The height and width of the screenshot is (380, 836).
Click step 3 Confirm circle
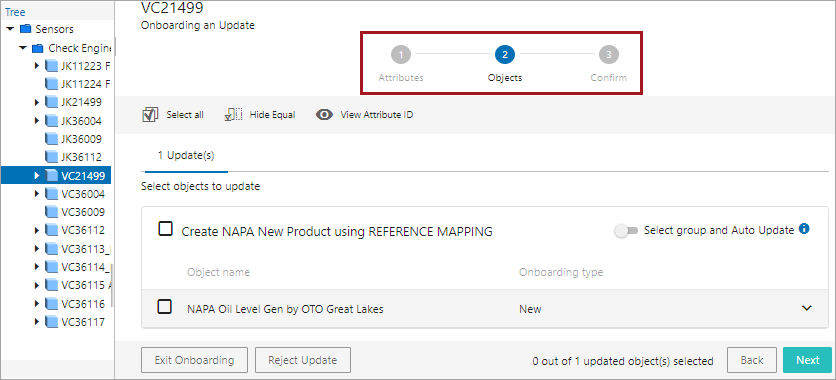point(608,54)
